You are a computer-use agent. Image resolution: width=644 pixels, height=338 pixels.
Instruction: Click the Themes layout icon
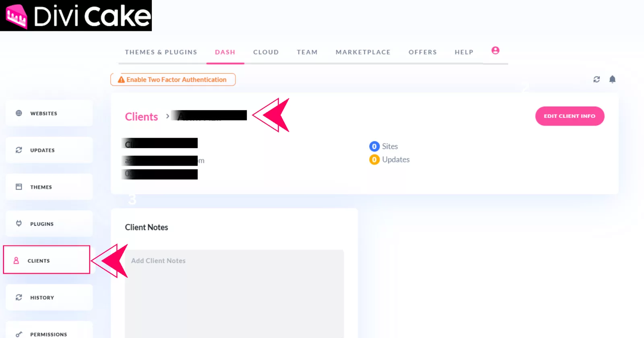[19, 187]
